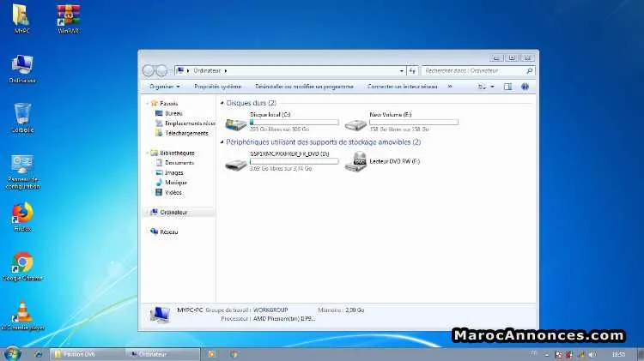Click the taskbar clock
The width and height of the screenshot is (644, 361).
(x=618, y=354)
